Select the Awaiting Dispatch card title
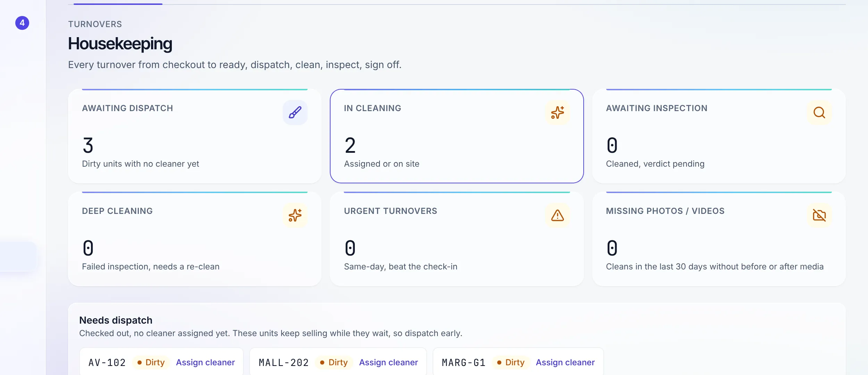 pyautogui.click(x=127, y=108)
